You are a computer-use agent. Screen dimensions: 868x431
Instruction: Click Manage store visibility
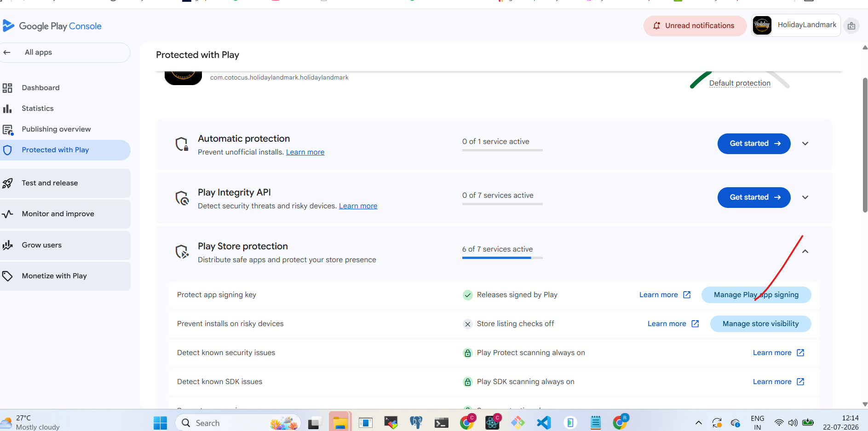point(760,324)
